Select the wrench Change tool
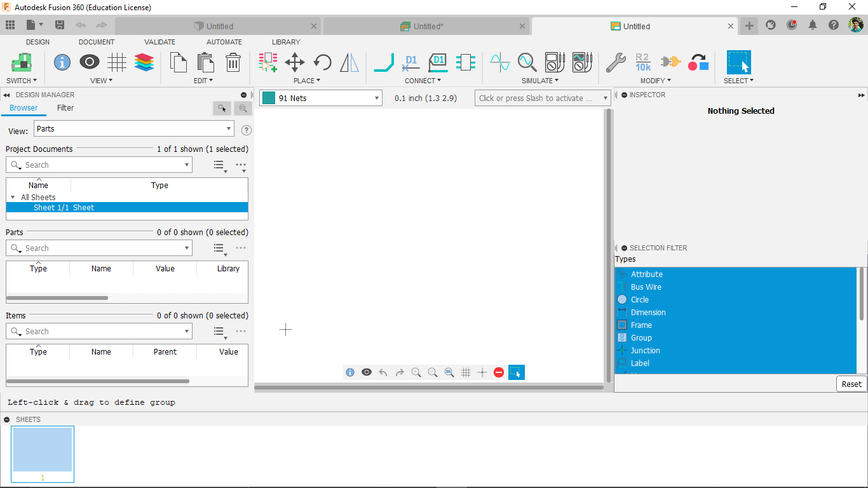Image resolution: width=868 pixels, height=488 pixels. click(x=616, y=62)
